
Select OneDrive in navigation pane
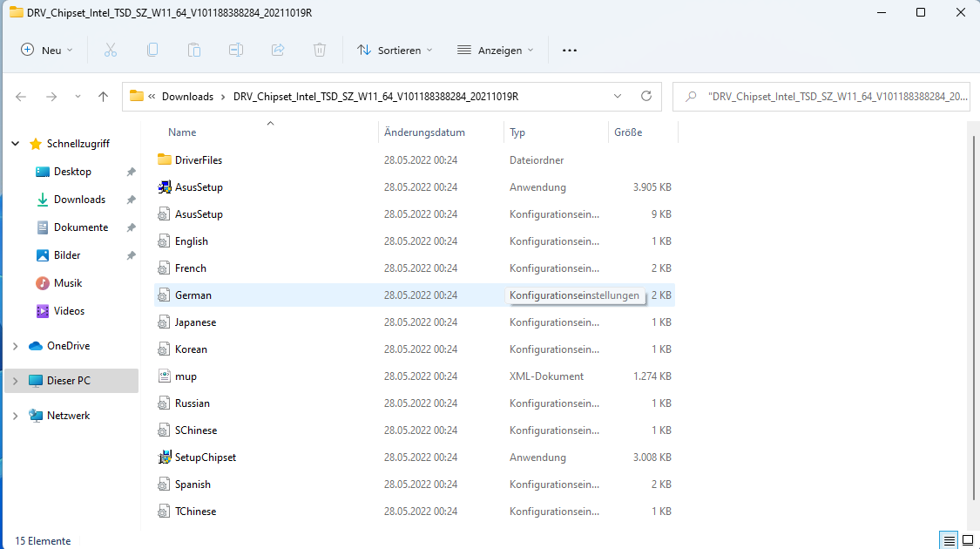69,346
